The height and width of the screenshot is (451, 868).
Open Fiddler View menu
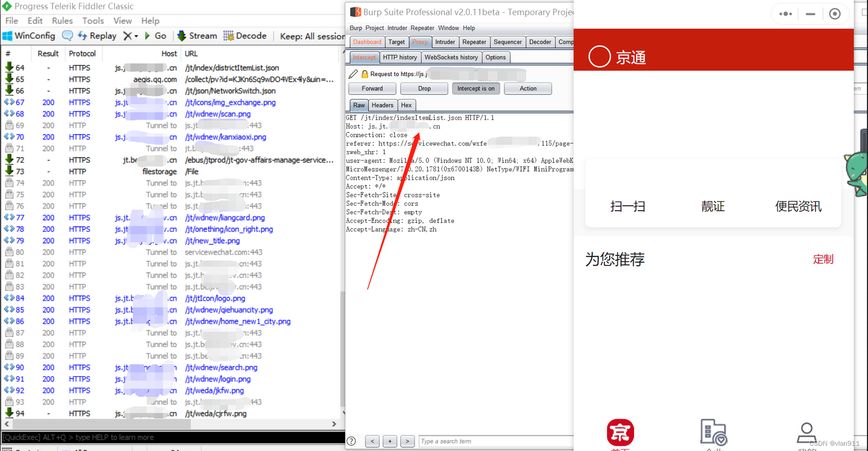pyautogui.click(x=122, y=21)
